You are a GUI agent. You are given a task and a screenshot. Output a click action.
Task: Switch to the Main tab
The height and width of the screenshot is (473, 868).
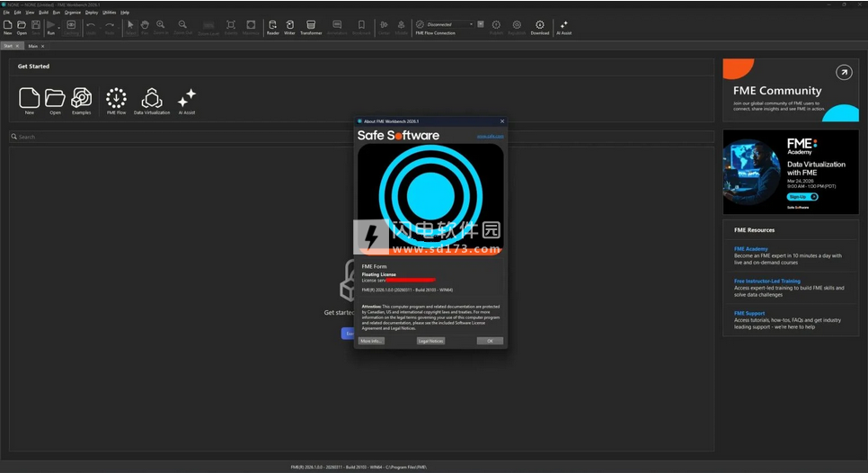(33, 46)
